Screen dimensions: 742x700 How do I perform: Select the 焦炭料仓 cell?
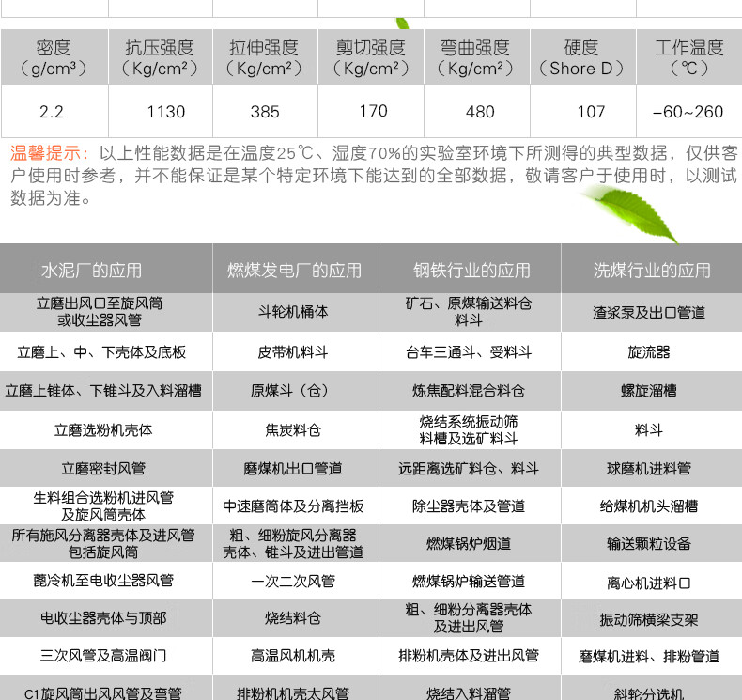[293, 429]
